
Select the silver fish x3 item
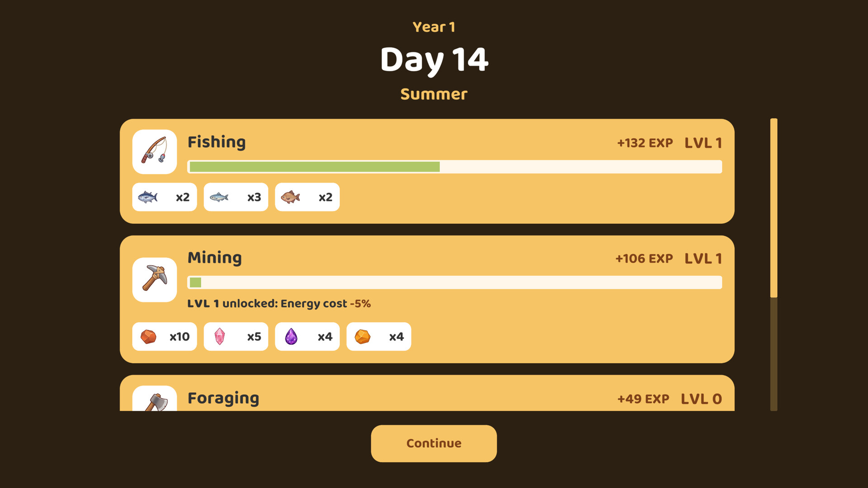pyautogui.click(x=236, y=197)
